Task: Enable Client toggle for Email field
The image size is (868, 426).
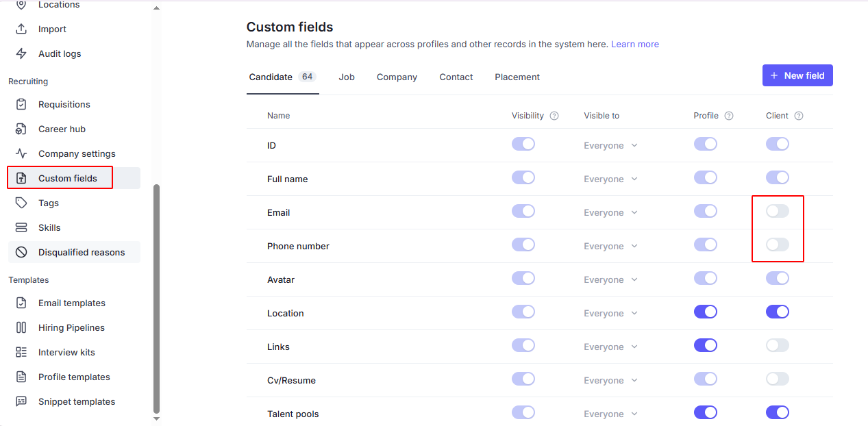Action: coord(778,212)
